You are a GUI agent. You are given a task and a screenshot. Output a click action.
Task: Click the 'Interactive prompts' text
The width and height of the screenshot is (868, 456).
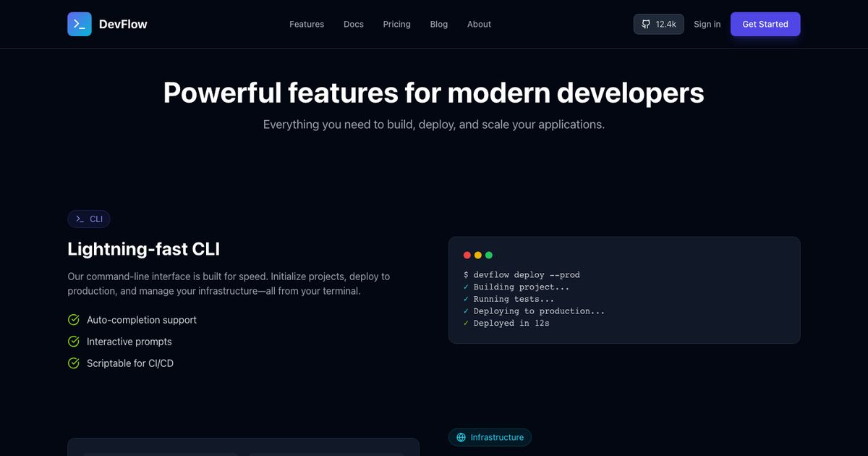click(129, 342)
